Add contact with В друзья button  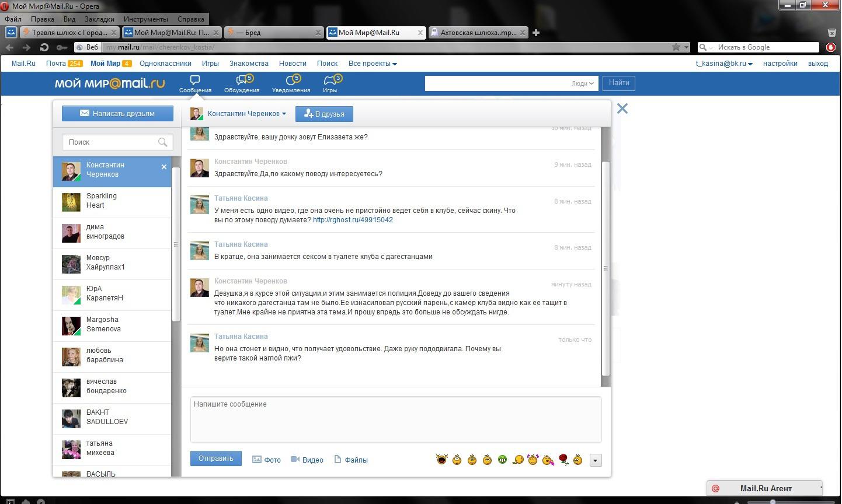[x=324, y=114]
